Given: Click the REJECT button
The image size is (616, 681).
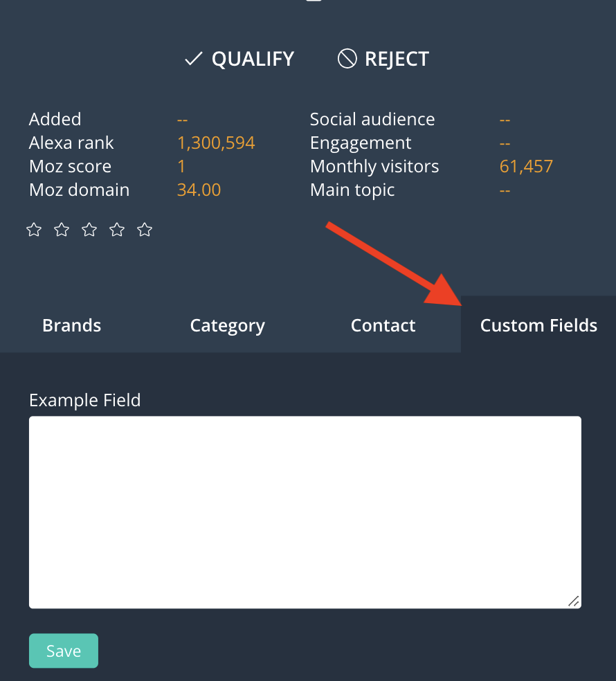Looking at the screenshot, I should pyautogui.click(x=383, y=60).
